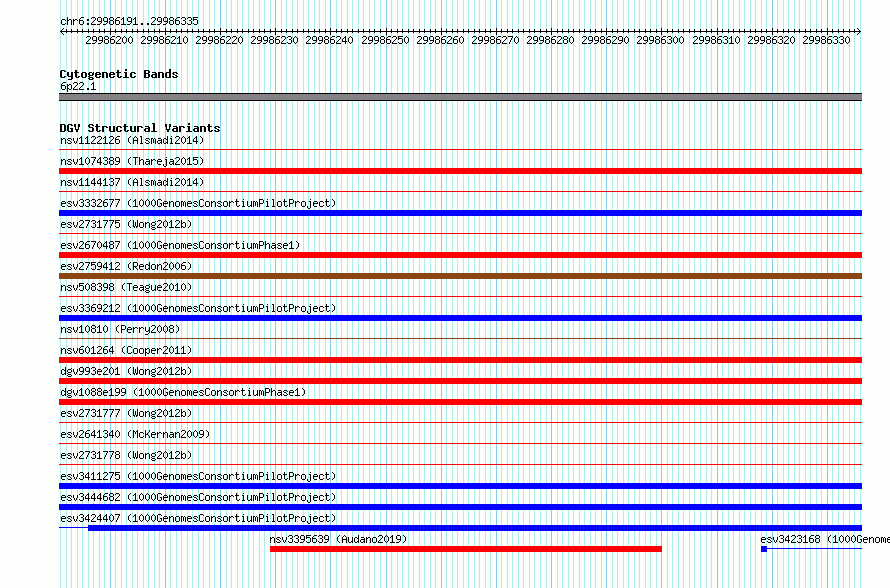Click the Cytogenetic Bands track title
Viewport: 890px width, 588px height.
[x=119, y=74]
